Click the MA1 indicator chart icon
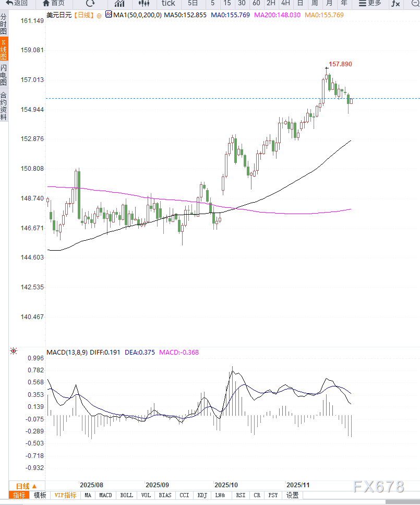This screenshot has width=420, height=505. [108, 15]
